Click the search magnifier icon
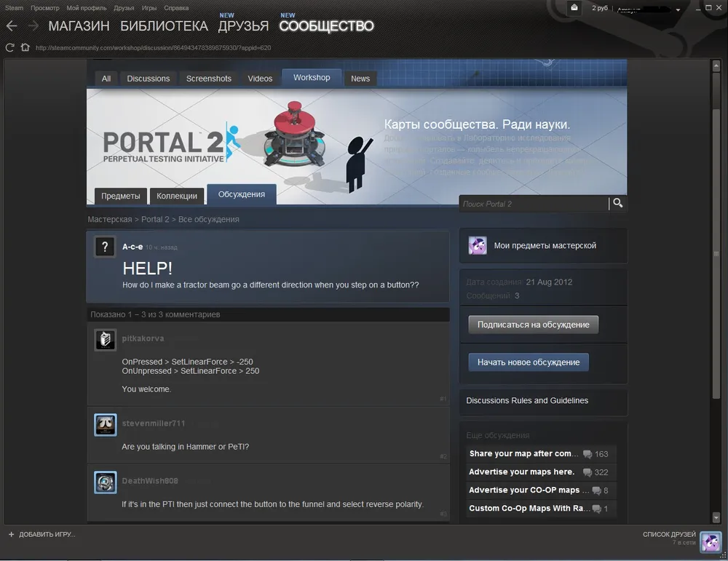The image size is (728, 561). pyautogui.click(x=617, y=203)
